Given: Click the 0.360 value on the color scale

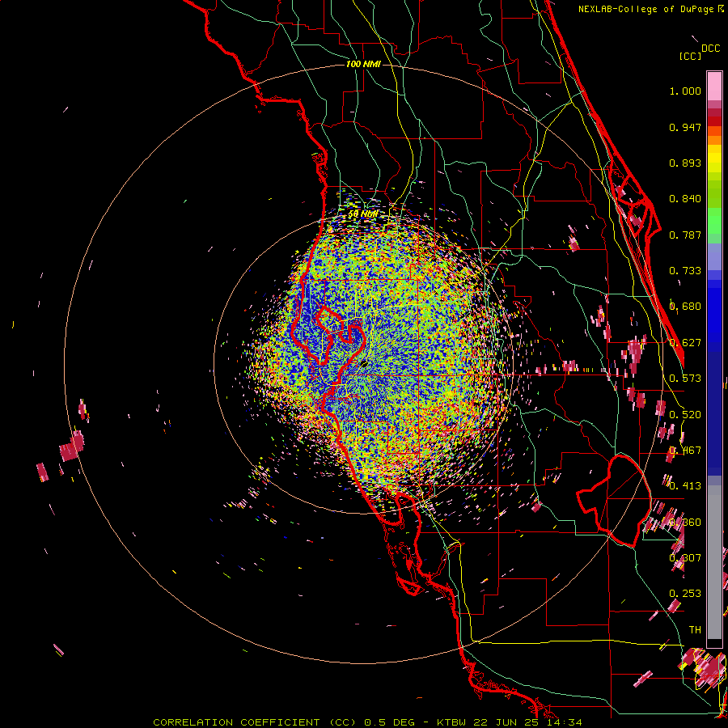Looking at the screenshot, I should click(x=685, y=523).
